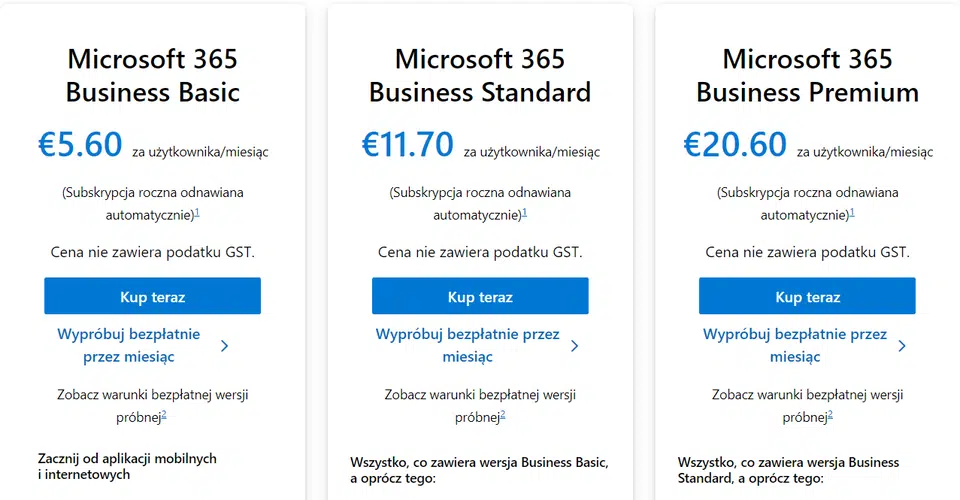Click chevron arrow beside Business Basic trial link

pos(225,346)
